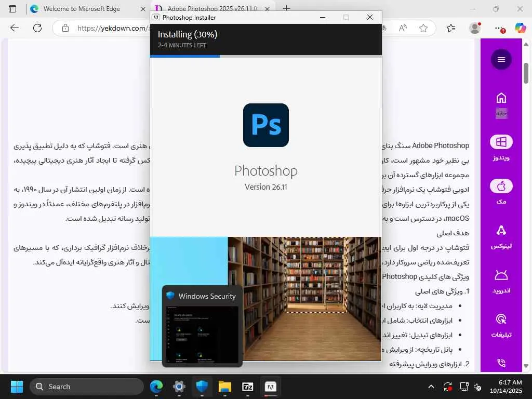Click the taskbar Search box
532x399 pixels.
(x=87, y=387)
